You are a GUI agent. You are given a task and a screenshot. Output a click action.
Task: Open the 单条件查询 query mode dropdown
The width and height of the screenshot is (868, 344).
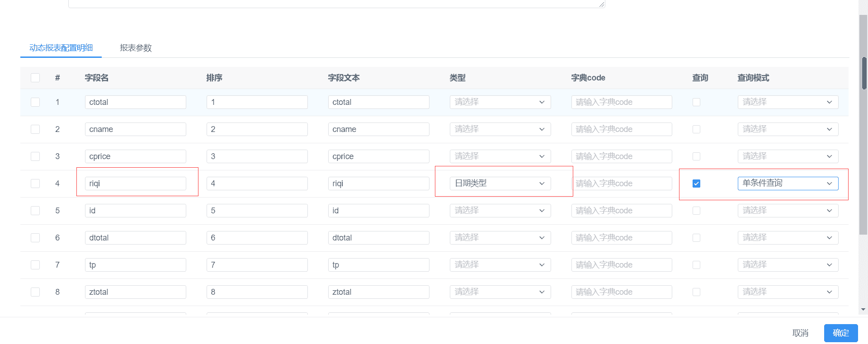coord(788,184)
